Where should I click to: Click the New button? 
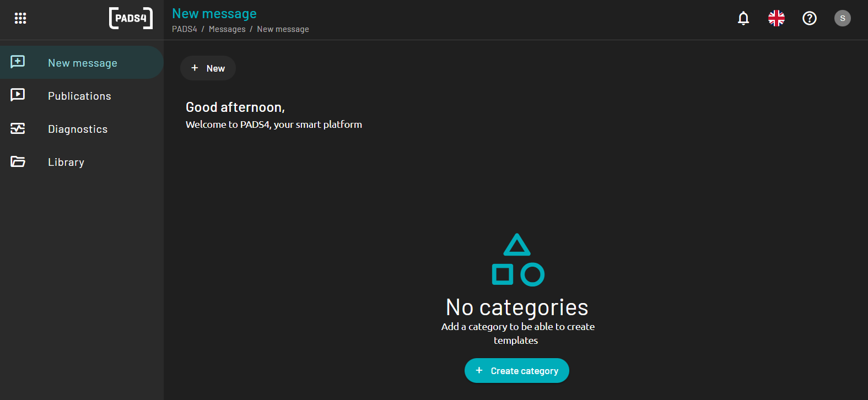point(208,68)
